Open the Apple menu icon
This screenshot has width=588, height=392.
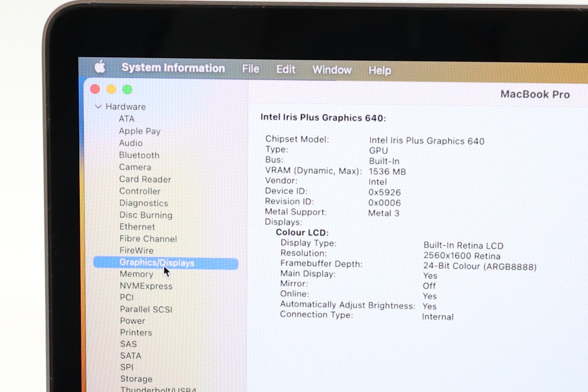(100, 67)
